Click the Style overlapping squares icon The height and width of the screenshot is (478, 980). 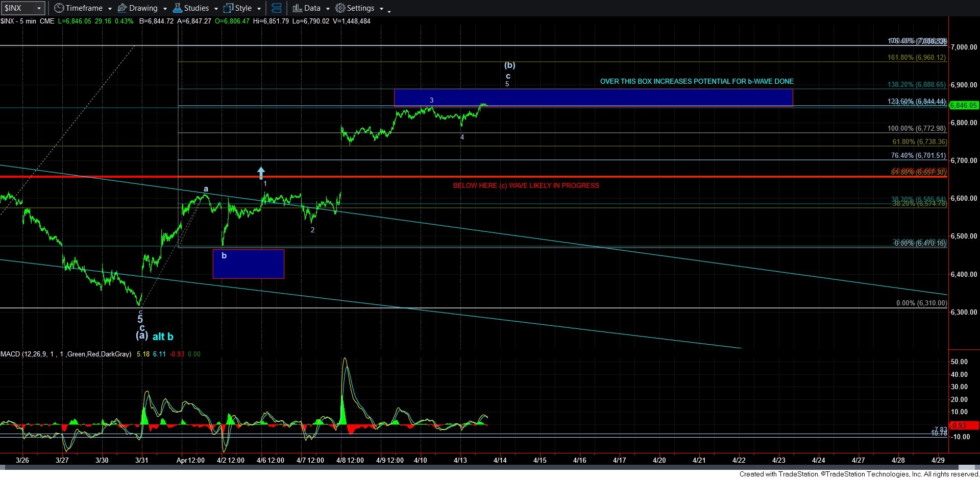click(x=228, y=8)
